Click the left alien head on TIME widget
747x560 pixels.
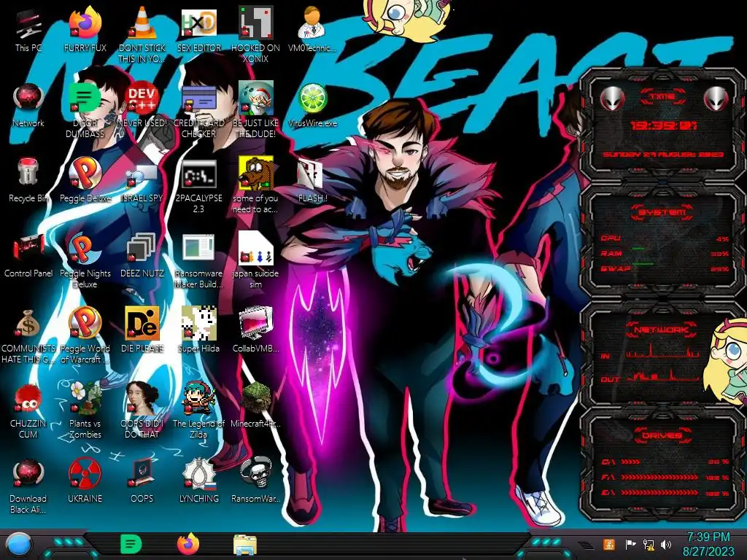pos(613,98)
